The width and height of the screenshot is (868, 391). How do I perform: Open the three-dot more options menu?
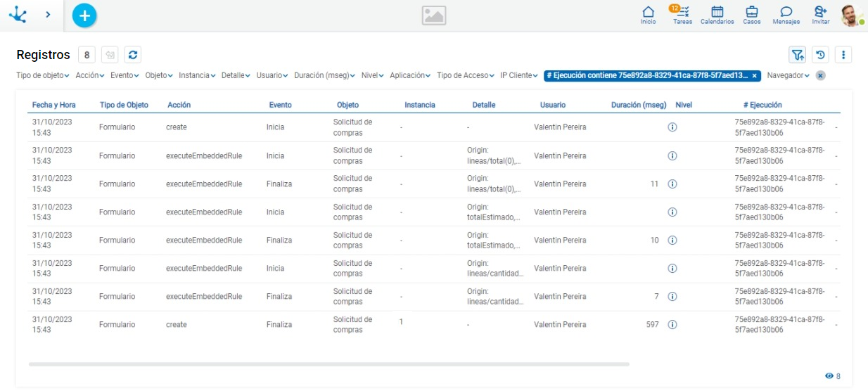[x=843, y=55]
